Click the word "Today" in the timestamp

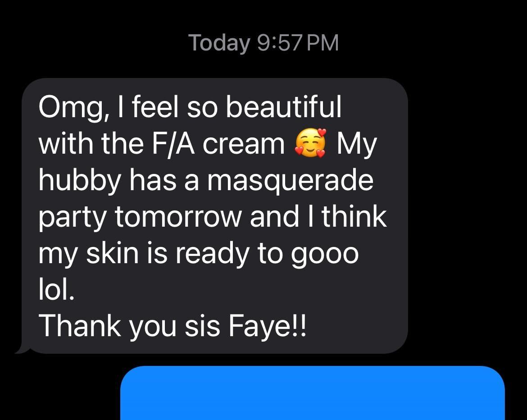[219, 44]
